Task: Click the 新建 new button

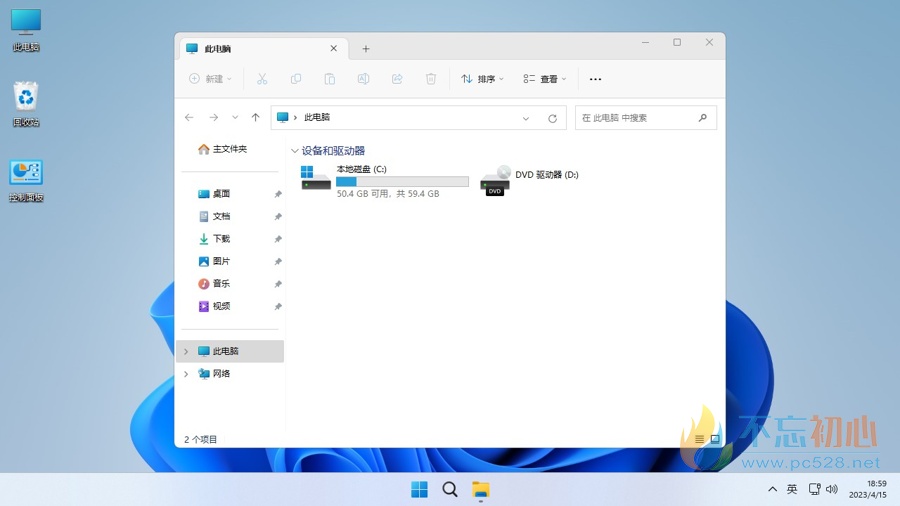Action: click(x=210, y=79)
